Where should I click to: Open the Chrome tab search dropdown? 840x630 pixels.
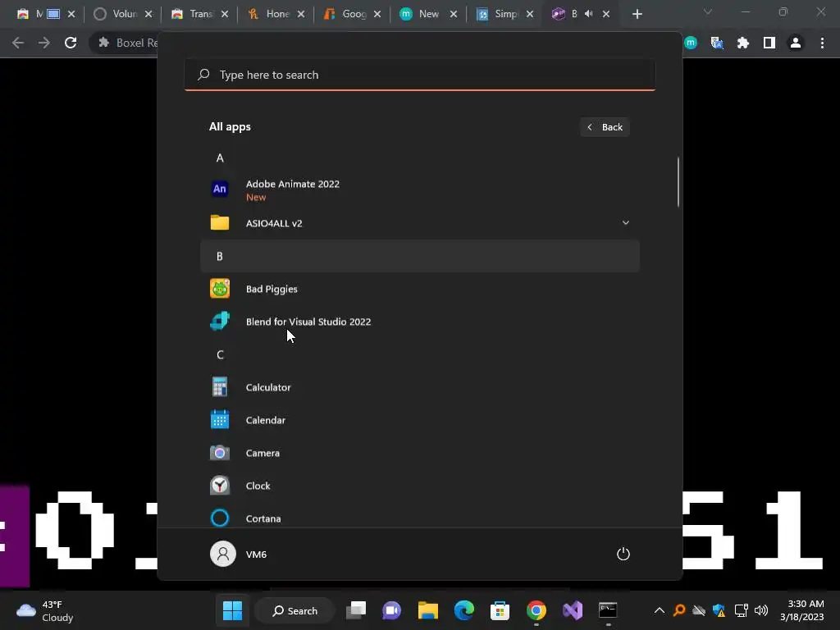708,11
